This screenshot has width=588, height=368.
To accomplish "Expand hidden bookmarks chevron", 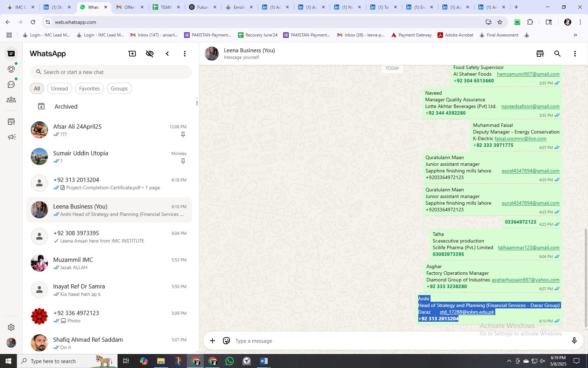I will coord(575,35).
